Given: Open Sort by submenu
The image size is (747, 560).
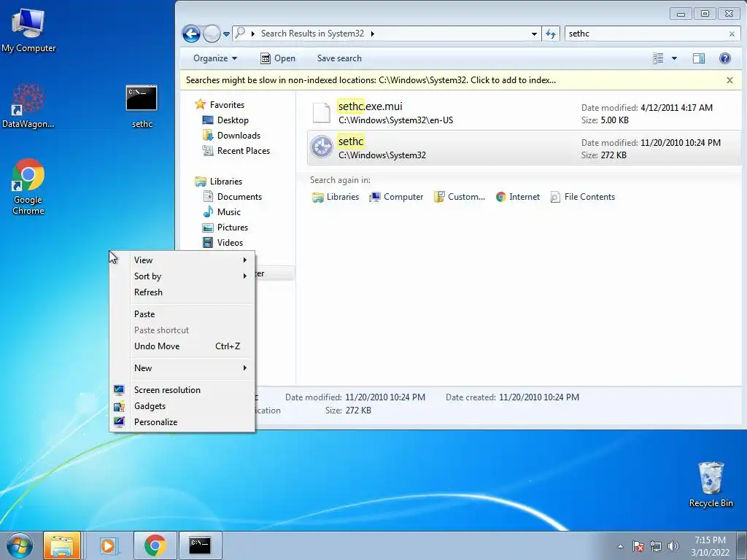Looking at the screenshot, I should (182, 276).
